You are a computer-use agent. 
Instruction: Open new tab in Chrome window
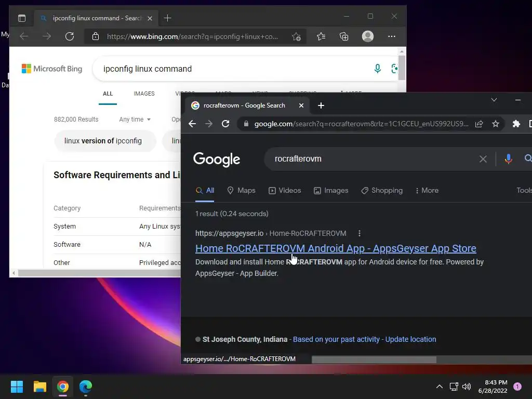click(x=321, y=105)
